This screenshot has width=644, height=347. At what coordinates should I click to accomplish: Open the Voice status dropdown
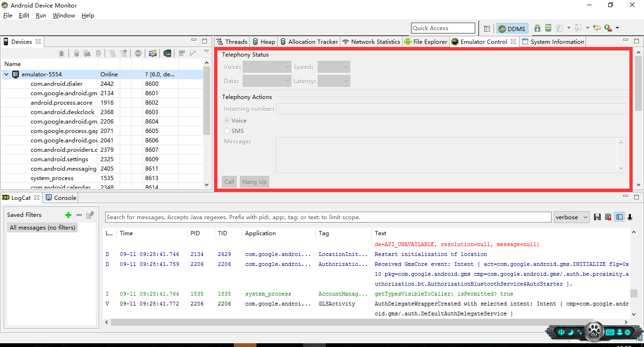[x=267, y=67]
